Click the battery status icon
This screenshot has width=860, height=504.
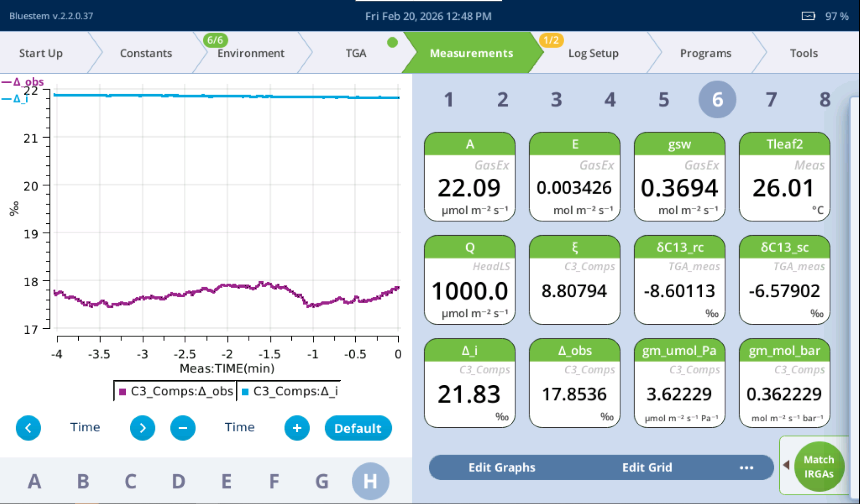click(808, 16)
